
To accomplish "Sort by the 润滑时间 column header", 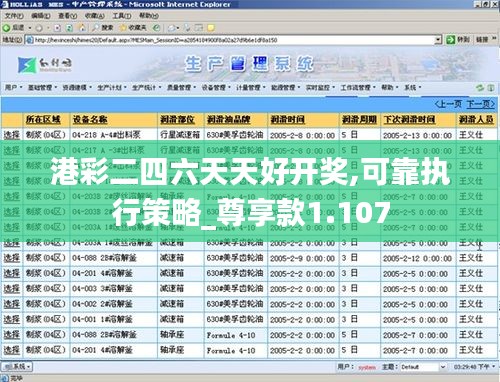I will [x=287, y=119].
